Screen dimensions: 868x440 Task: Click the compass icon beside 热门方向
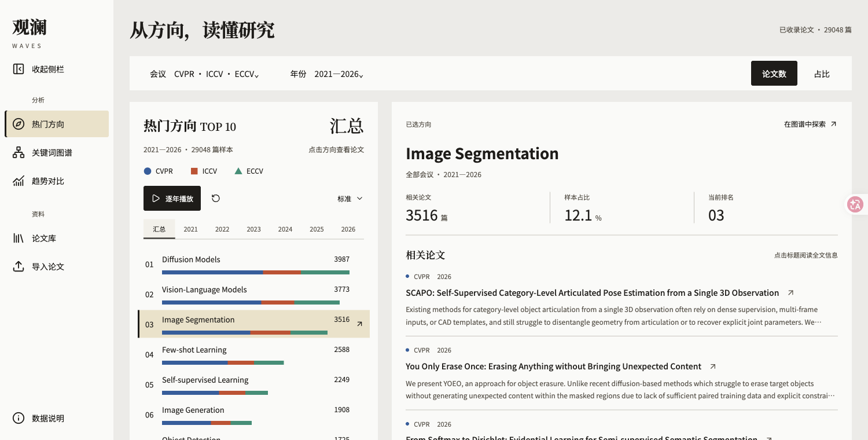[19, 124]
